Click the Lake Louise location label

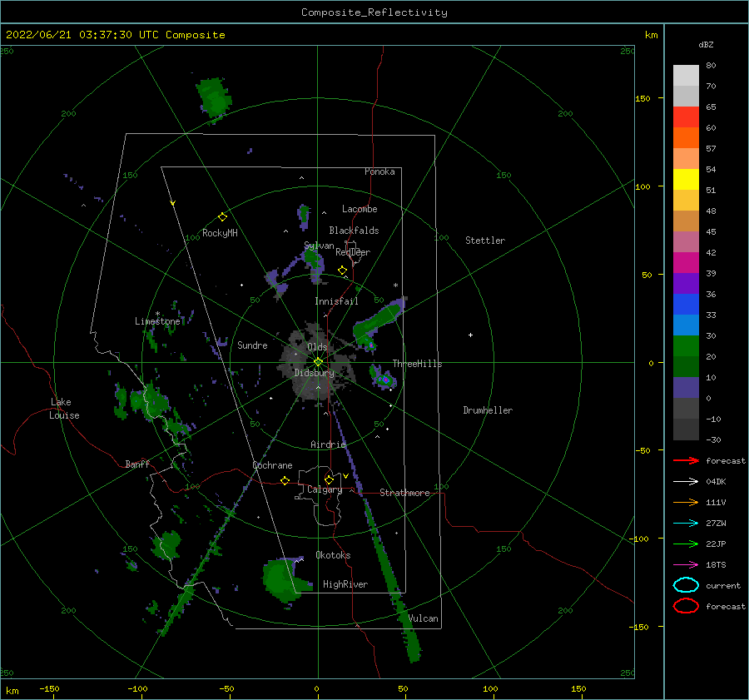click(x=64, y=409)
